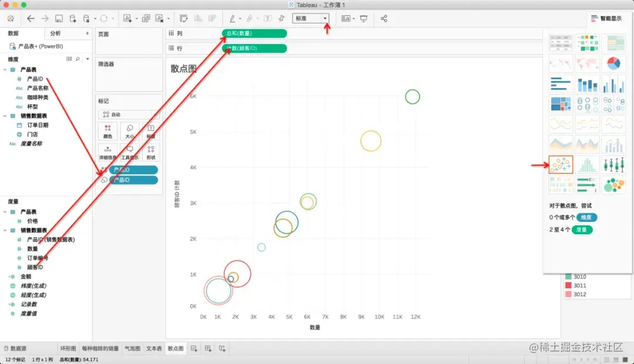Collapse the 产品表 dimension table

[x=5, y=69]
